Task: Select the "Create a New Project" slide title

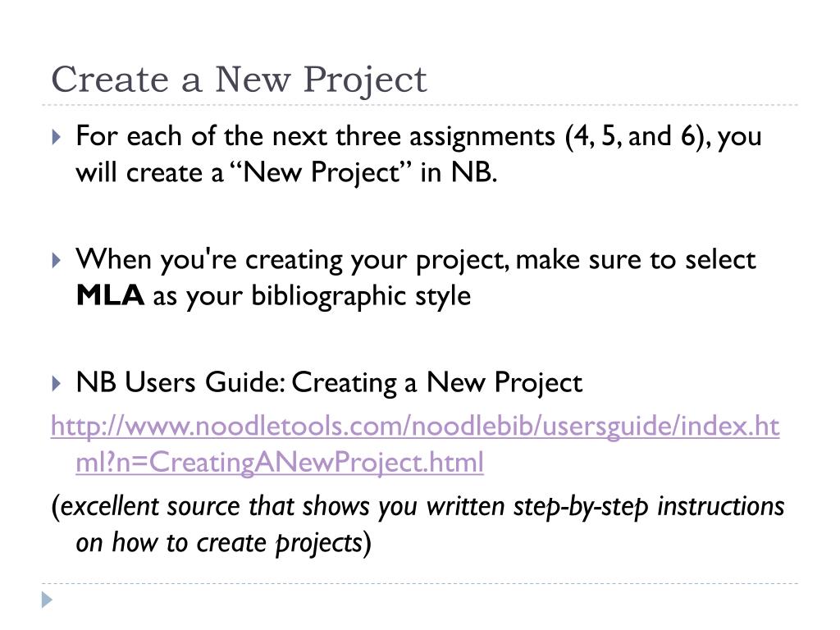Action: (239, 80)
